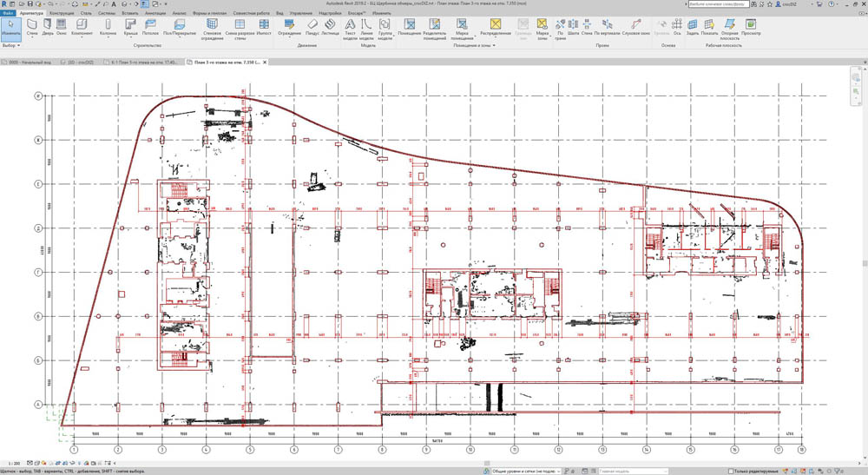The image size is (868, 475).
Task: Toggle the Только редактируемые checkbox
Action: 731,472
